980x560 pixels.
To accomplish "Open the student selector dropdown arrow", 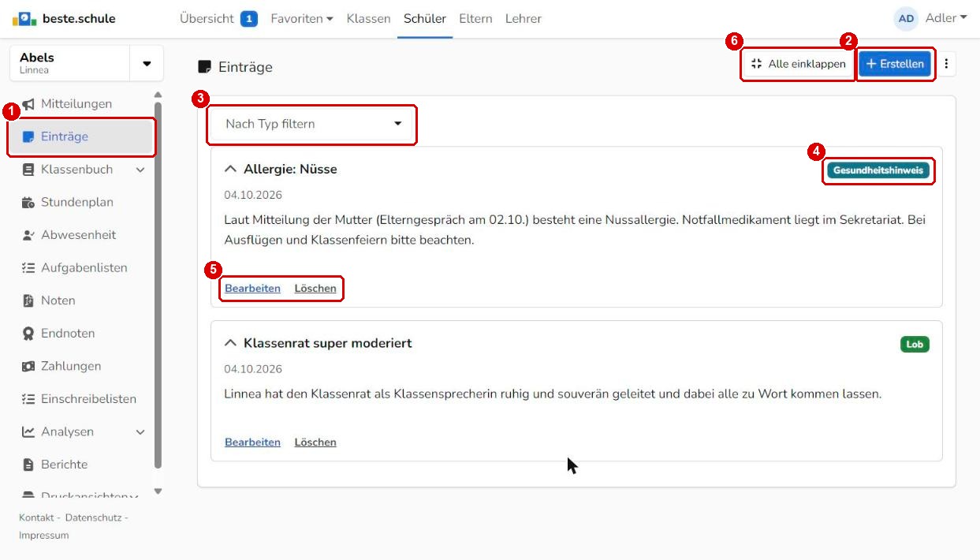I will 147,63.
